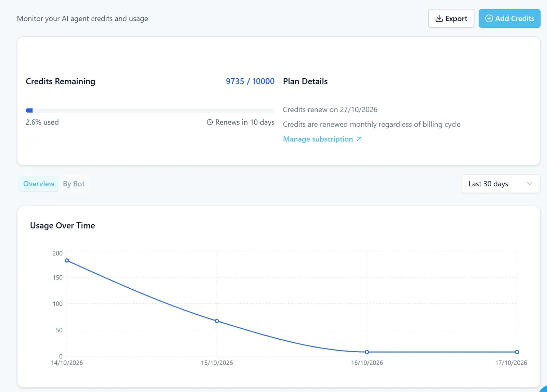Image resolution: width=547 pixels, height=392 pixels.
Task: Click the 150 y-axis label
Action: 57,277
